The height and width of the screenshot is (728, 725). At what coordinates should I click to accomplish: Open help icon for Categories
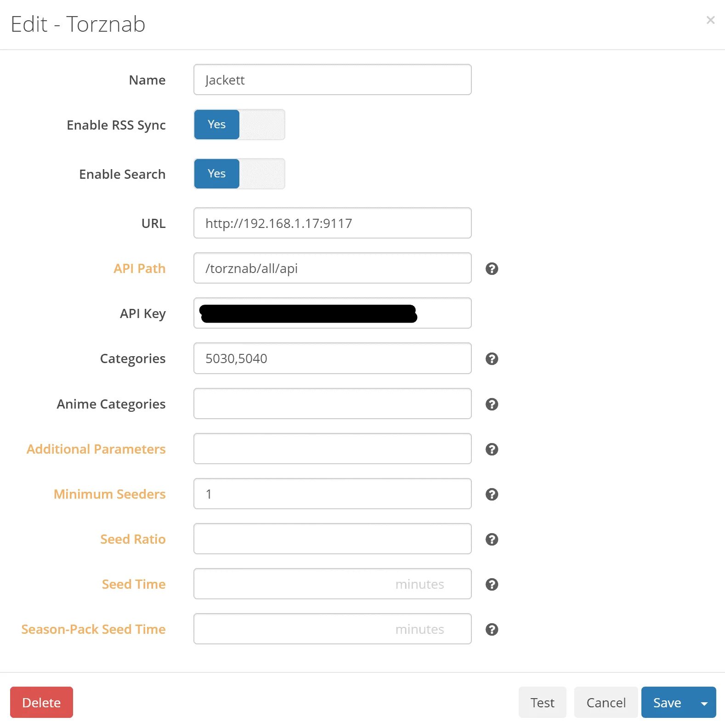point(492,358)
